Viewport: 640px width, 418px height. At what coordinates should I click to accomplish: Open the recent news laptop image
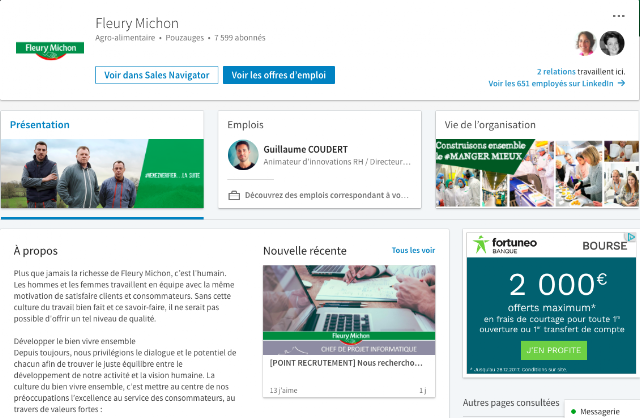click(349, 310)
